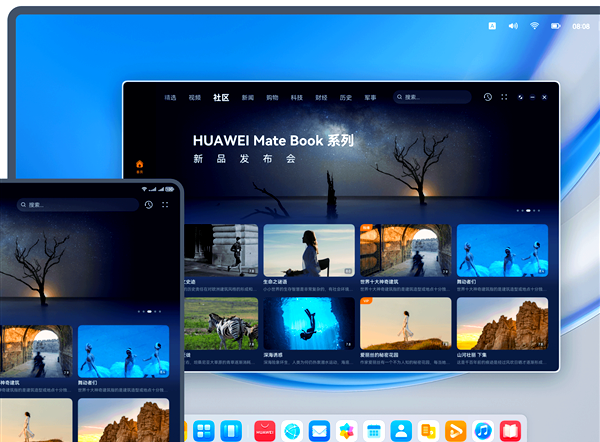Open the HUAWEI Mate Book 系列 banner
Image resolution: width=600 pixels, height=442 pixels.
click(273, 148)
